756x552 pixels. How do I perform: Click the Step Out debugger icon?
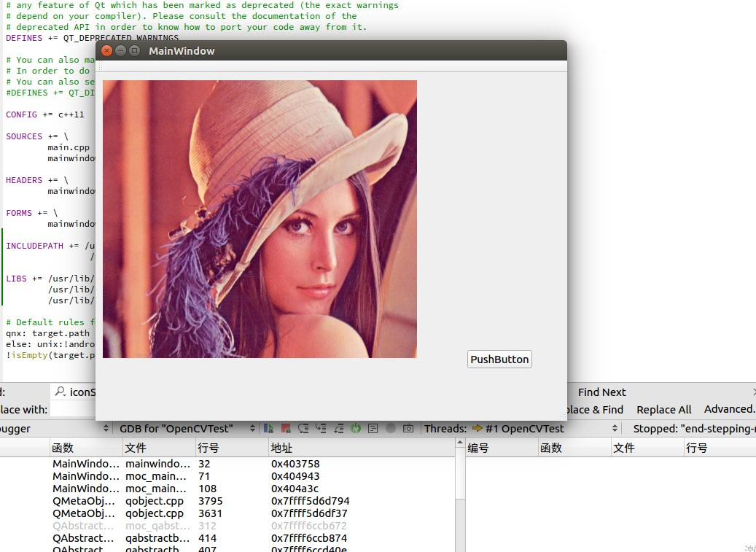(x=338, y=428)
